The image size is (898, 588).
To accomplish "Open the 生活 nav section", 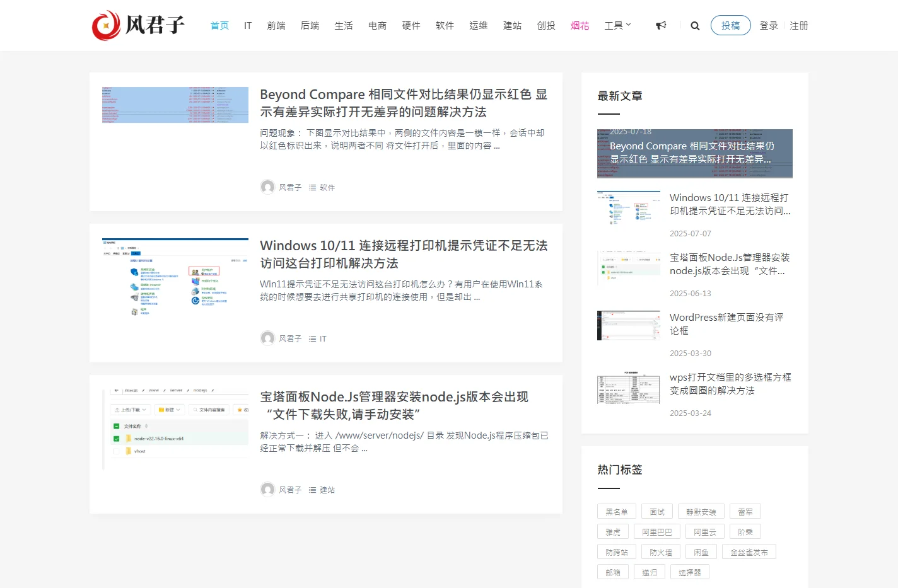I will (x=344, y=26).
